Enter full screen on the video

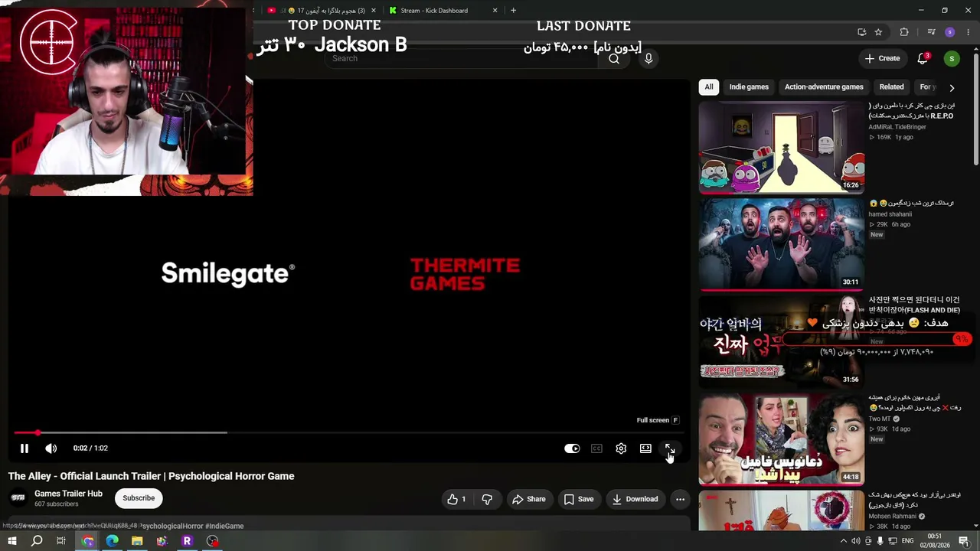pyautogui.click(x=670, y=448)
